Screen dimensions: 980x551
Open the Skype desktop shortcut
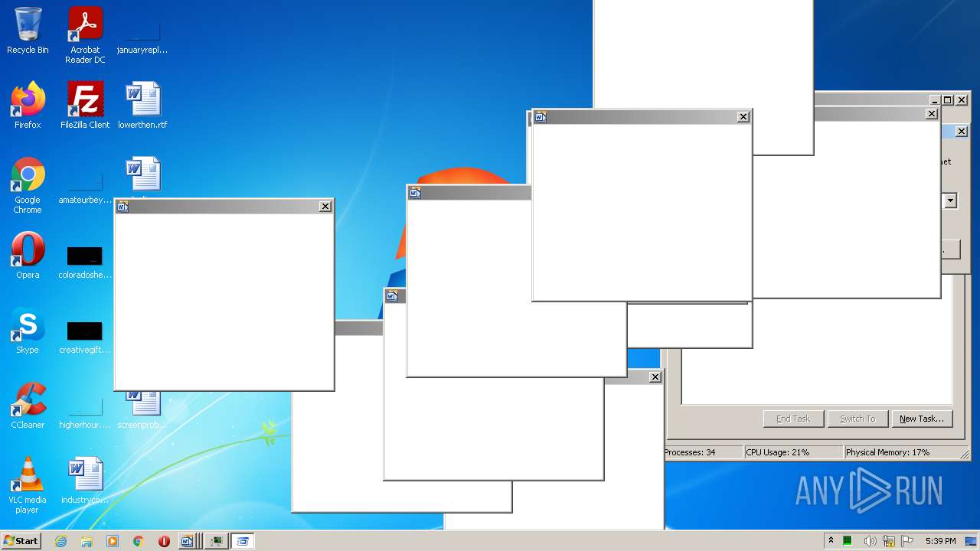click(28, 331)
